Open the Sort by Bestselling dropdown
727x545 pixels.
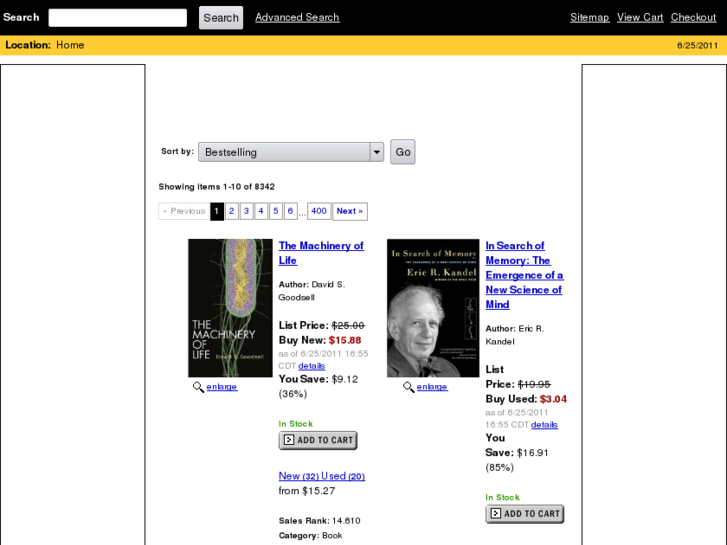pyautogui.click(x=291, y=152)
